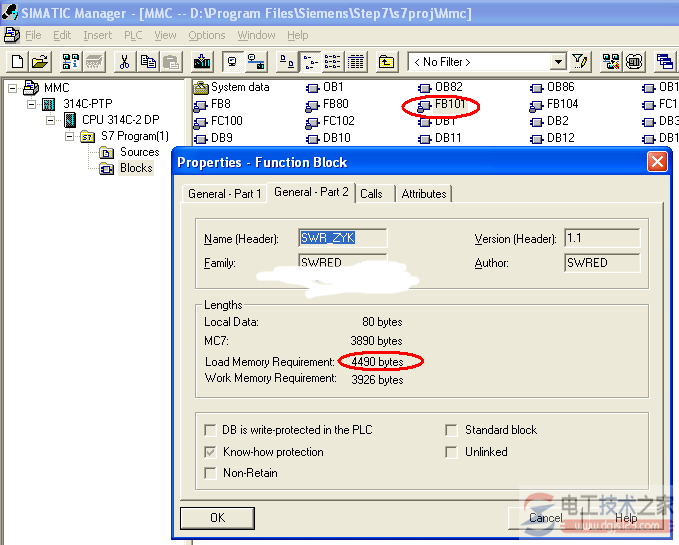Enable the Non-Retain checkbox

pyautogui.click(x=210, y=473)
